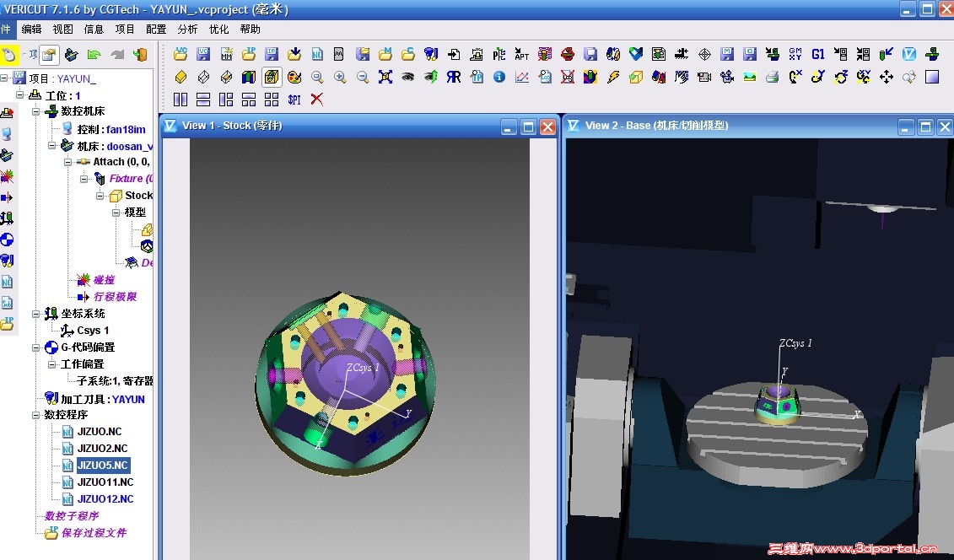Image resolution: width=954 pixels, height=560 pixels.
Task: Open the 配置 menu
Action: coord(156,30)
